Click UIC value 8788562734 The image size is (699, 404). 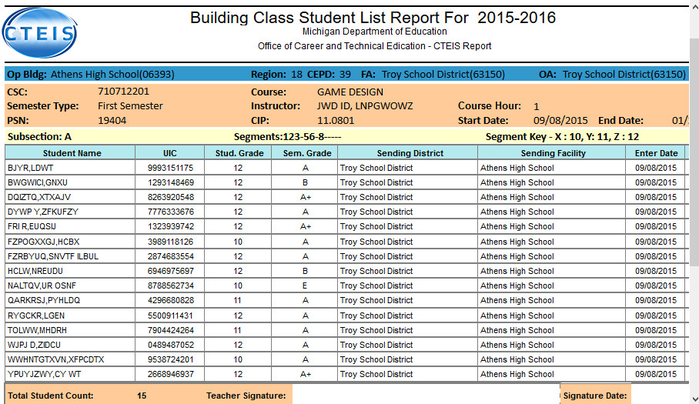[171, 285]
